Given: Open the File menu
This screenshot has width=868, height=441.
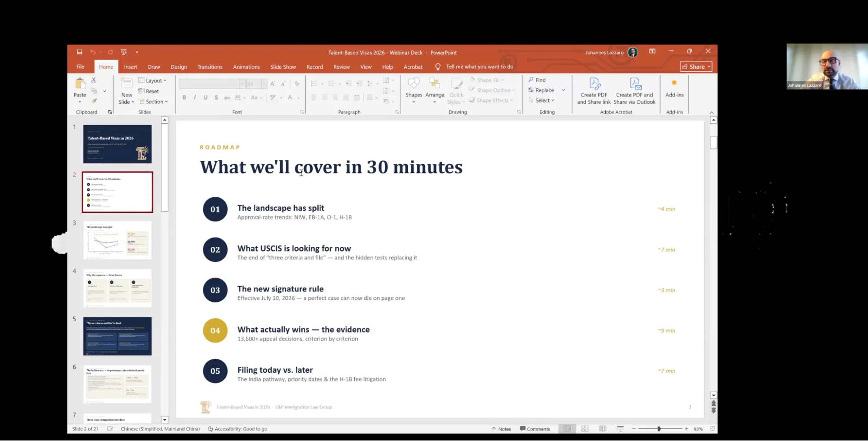Looking at the screenshot, I should [x=80, y=67].
